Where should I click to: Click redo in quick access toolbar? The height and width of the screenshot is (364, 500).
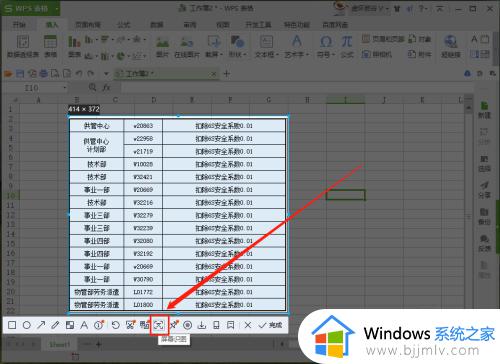point(91,73)
